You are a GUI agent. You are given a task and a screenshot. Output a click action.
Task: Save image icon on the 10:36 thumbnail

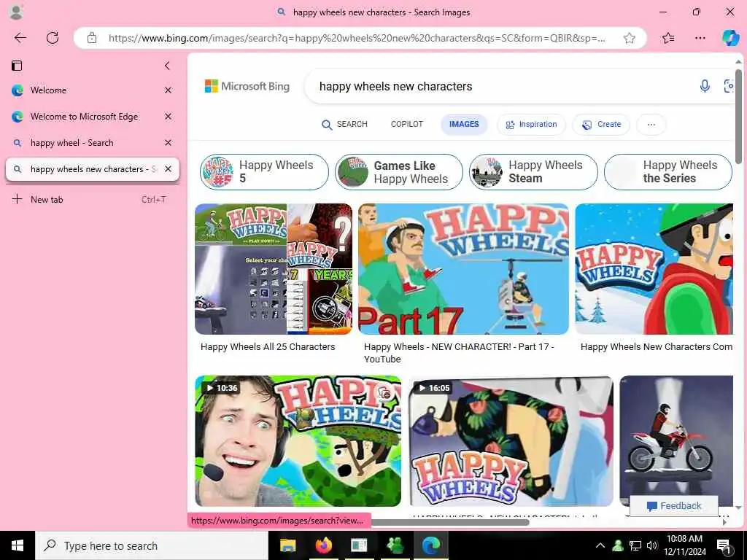pyautogui.click(x=385, y=393)
